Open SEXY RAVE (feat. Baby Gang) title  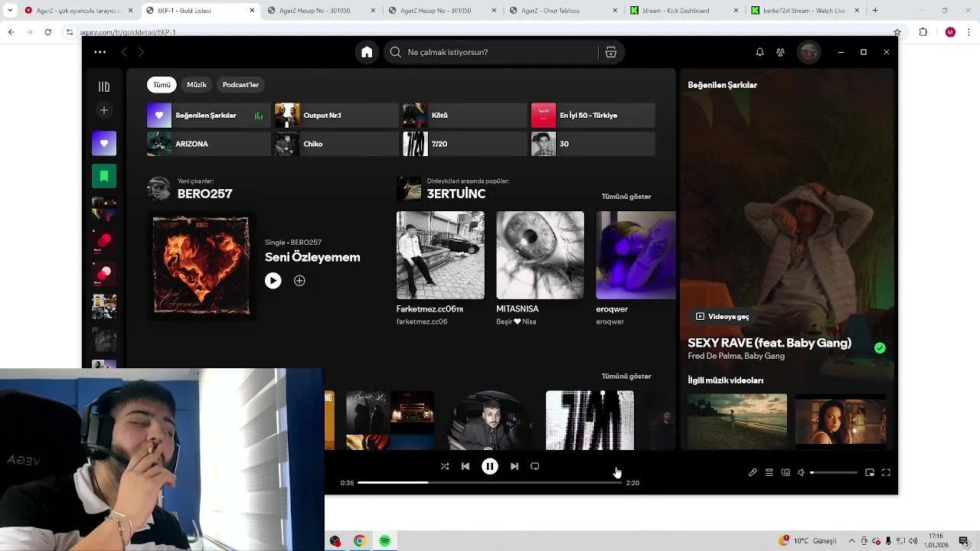[769, 343]
